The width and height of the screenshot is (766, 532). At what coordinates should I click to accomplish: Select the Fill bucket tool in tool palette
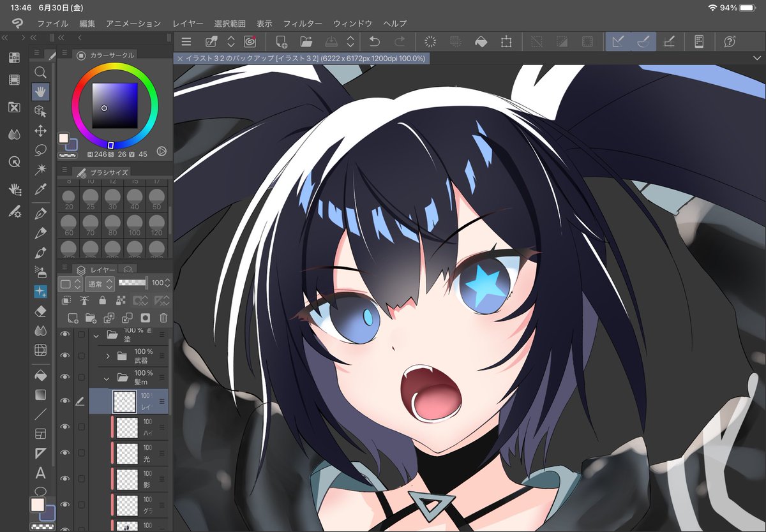point(40,374)
